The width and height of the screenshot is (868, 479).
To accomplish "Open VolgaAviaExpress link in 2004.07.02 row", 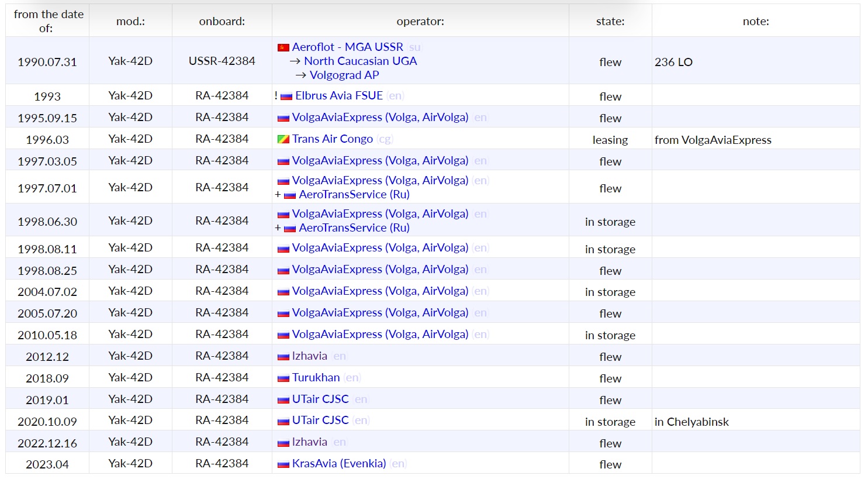I will click(x=381, y=291).
